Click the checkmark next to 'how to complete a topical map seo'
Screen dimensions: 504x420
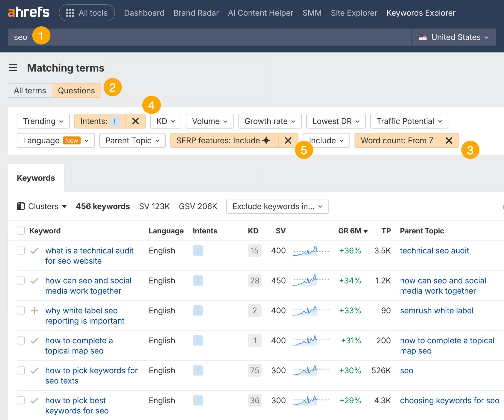tap(34, 341)
